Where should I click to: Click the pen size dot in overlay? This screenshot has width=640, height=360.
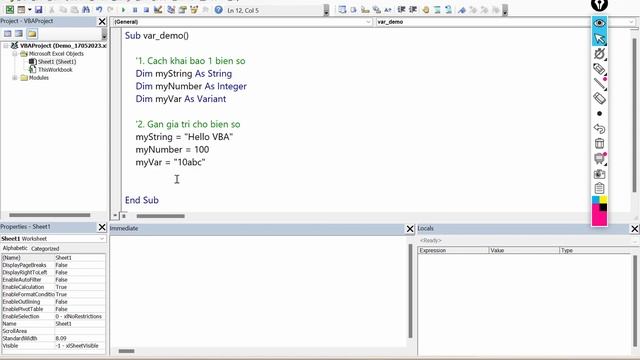click(599, 113)
